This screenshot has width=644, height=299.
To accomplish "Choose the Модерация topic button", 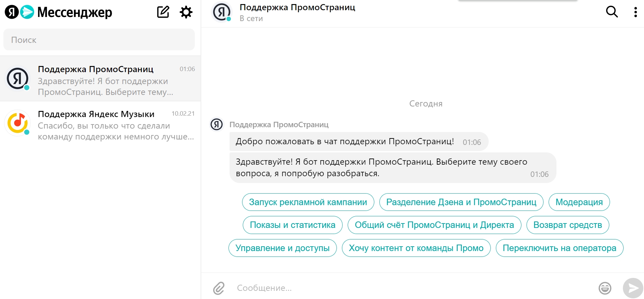I will point(579,202).
